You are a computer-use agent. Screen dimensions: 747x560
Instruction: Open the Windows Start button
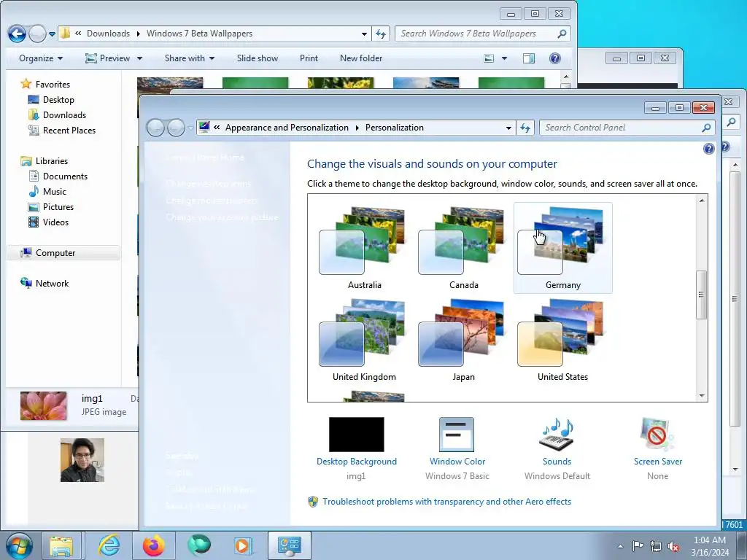(x=19, y=545)
